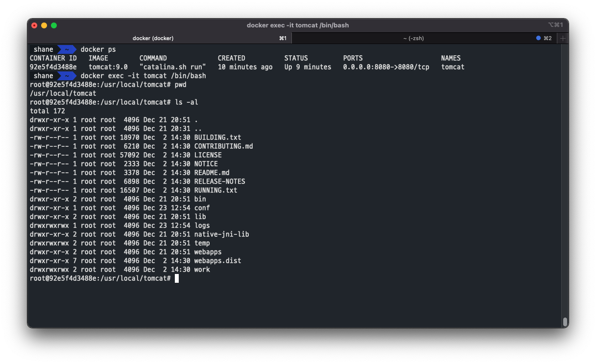Click the NAMES column header
This screenshot has height=364, width=596.
tap(451, 58)
